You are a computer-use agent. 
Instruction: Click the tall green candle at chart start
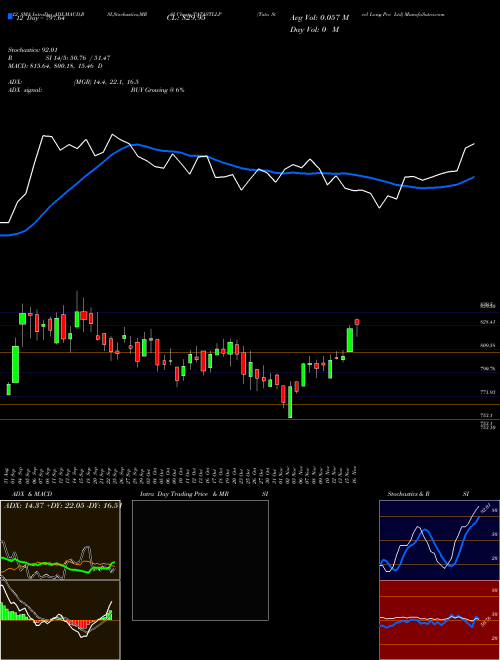pos(15,364)
